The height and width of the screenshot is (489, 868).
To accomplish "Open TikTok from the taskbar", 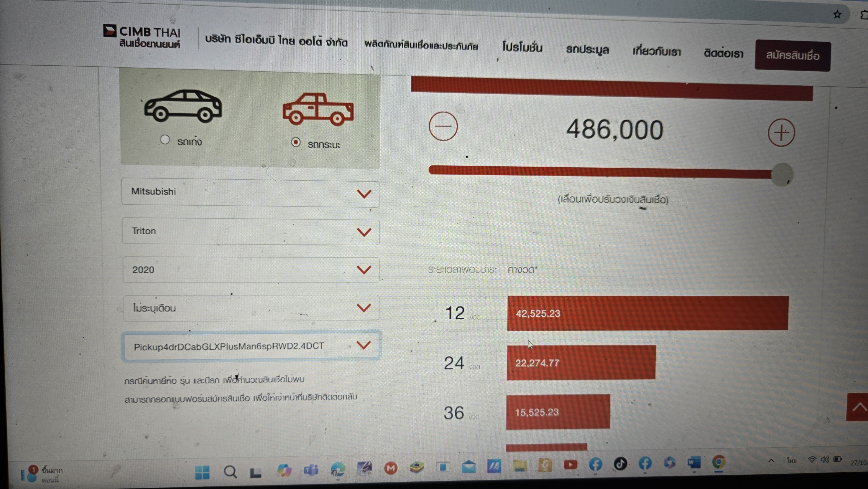I will 620,464.
